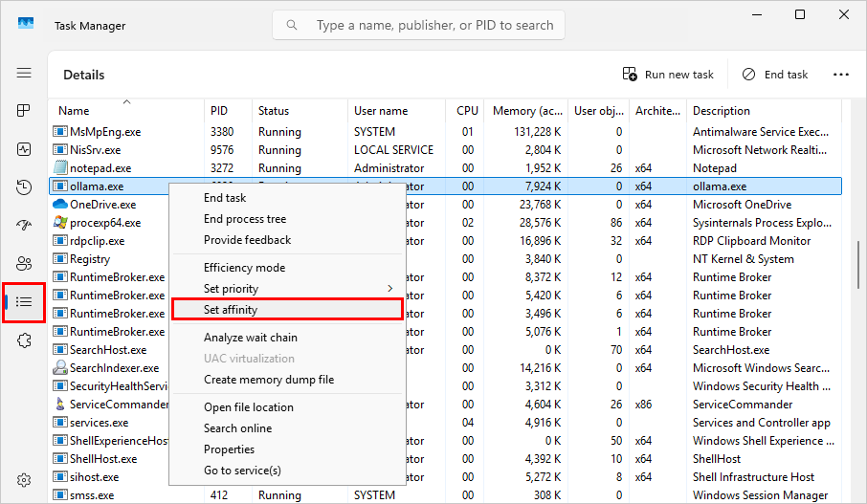Sort by the Architecture column header
The height and width of the screenshot is (504, 867).
pyautogui.click(x=657, y=111)
